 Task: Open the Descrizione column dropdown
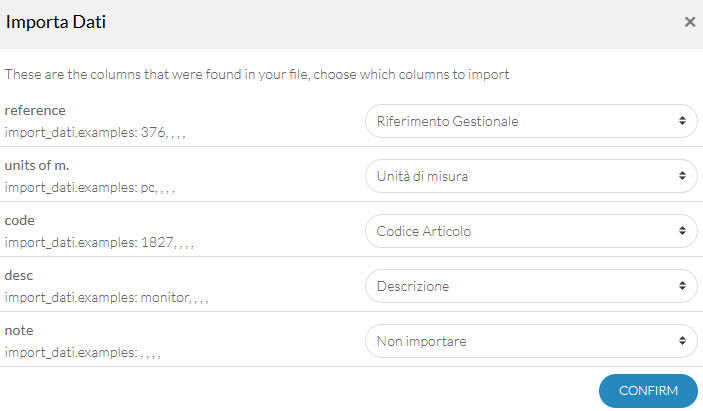coord(531,286)
